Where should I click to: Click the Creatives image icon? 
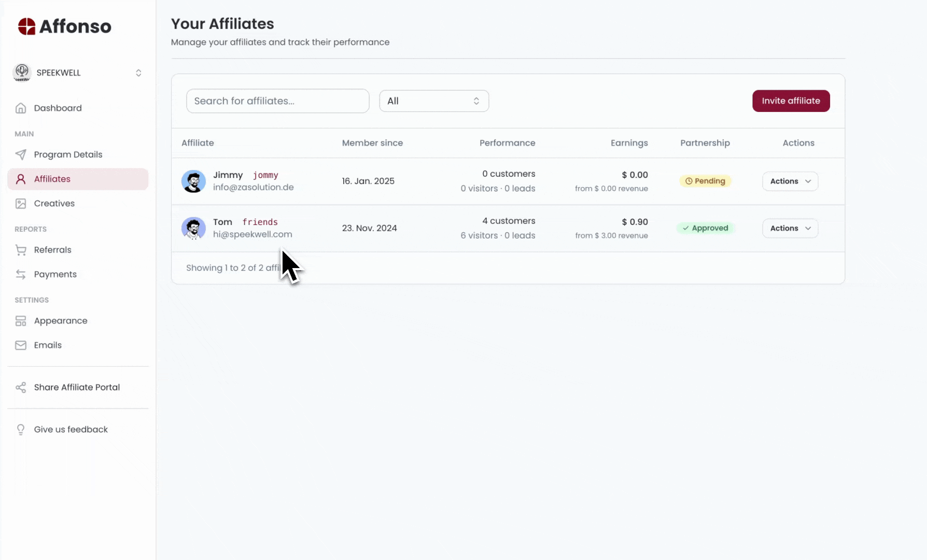[21, 204]
